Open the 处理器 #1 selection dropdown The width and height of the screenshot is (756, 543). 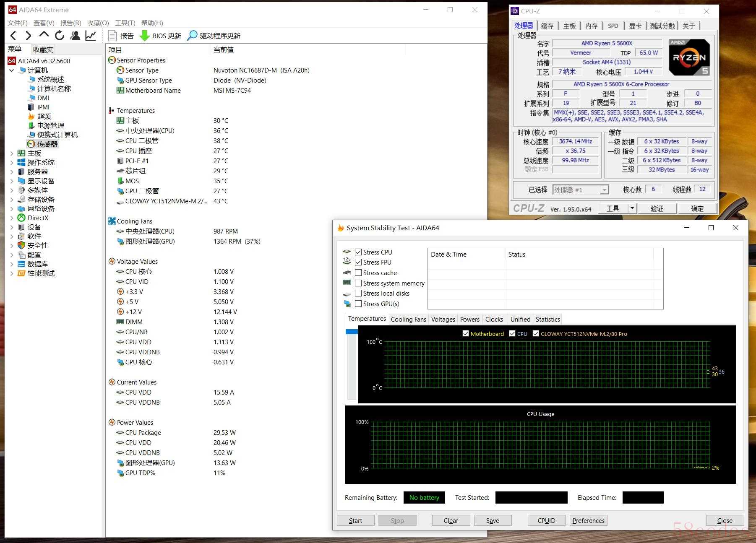[604, 190]
